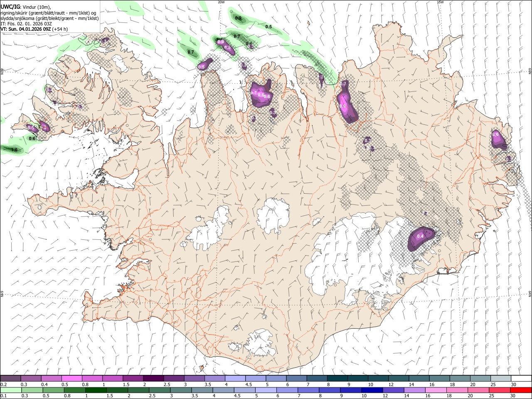Viewport: 532px width, 399px height.
Task: Click the '30' label on lower legend scale
Action: point(514,396)
